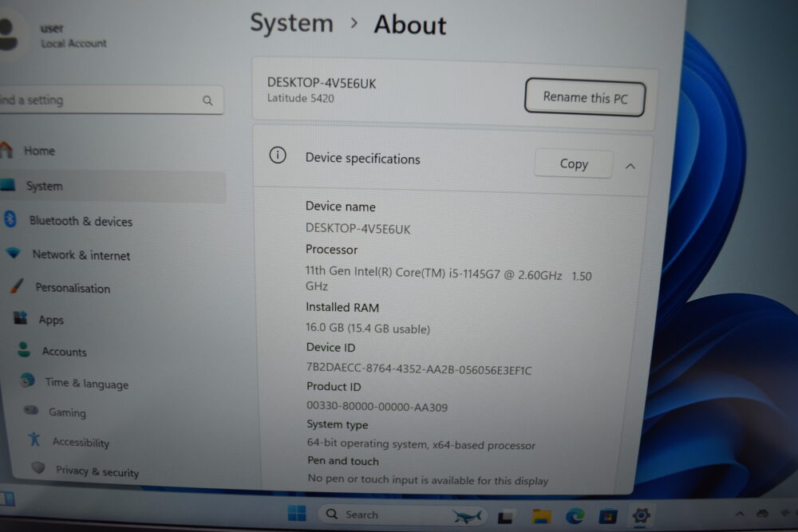Click the Home house icon
The width and height of the screenshot is (798, 532).
pos(6,149)
